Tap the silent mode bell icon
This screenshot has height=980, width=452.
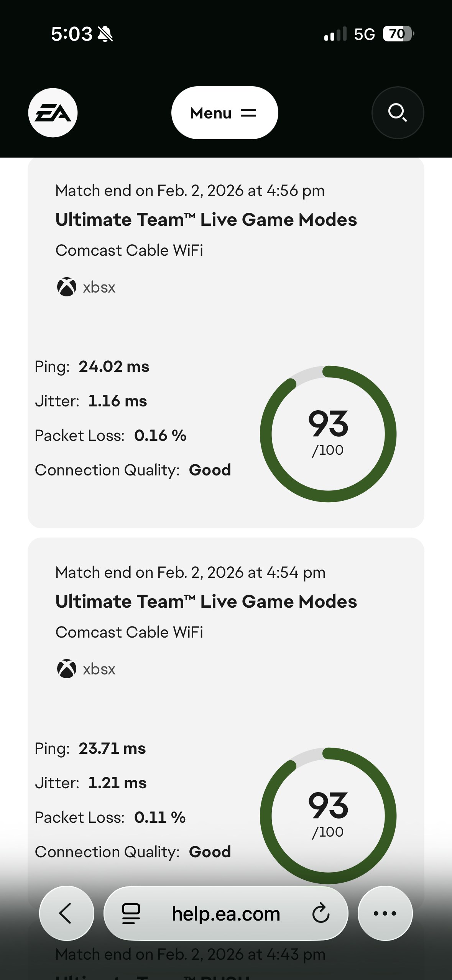105,34
